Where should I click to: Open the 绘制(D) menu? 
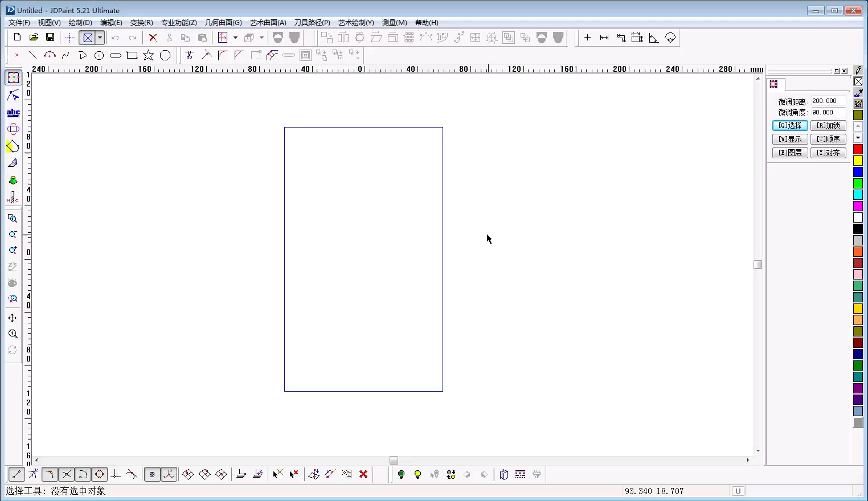click(x=80, y=23)
